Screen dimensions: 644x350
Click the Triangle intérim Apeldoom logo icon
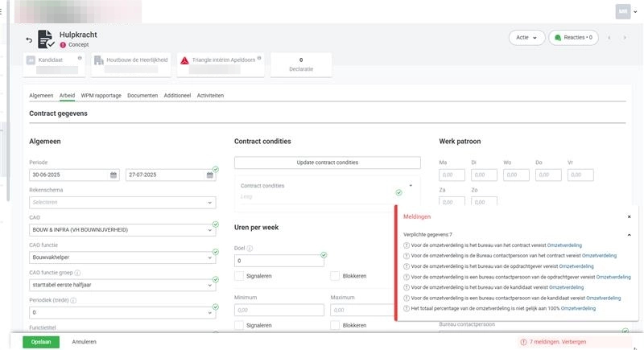click(x=184, y=60)
